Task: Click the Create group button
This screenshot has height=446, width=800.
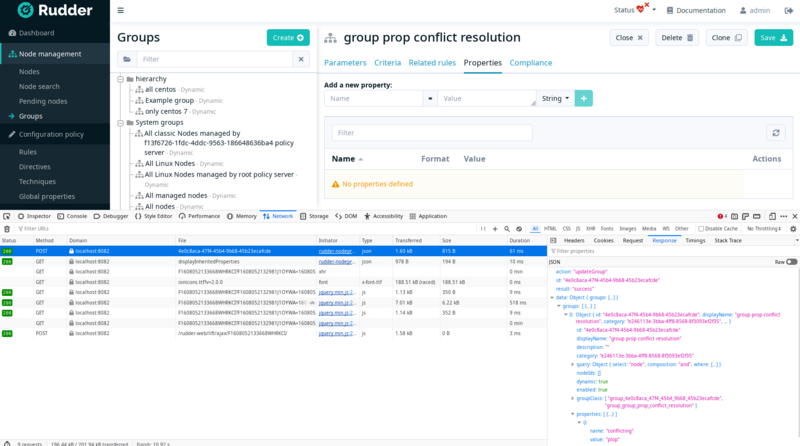Action: pyautogui.click(x=288, y=38)
